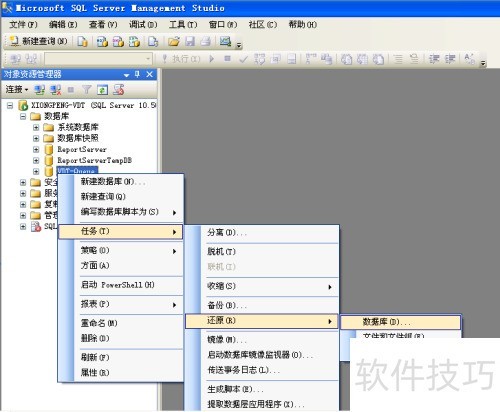Click the Open File folder icon in toolbar

tap(174, 41)
